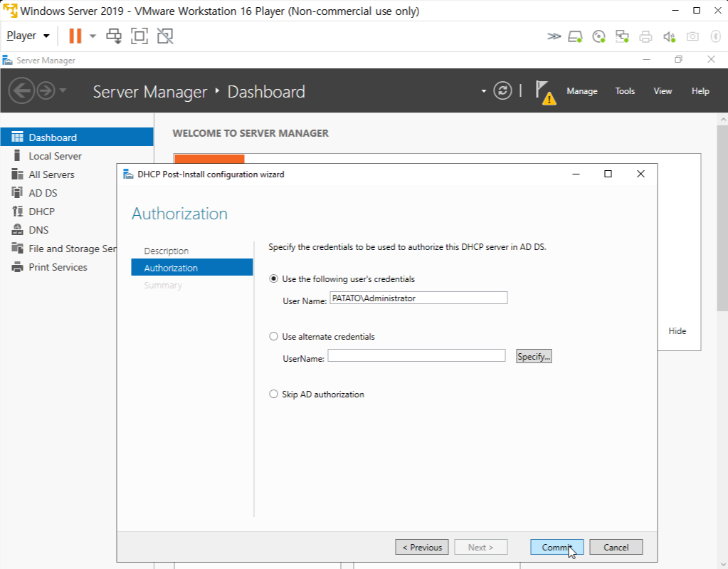Restore down the Server Manager window
Screen dimensions: 728x569
(x=678, y=59)
